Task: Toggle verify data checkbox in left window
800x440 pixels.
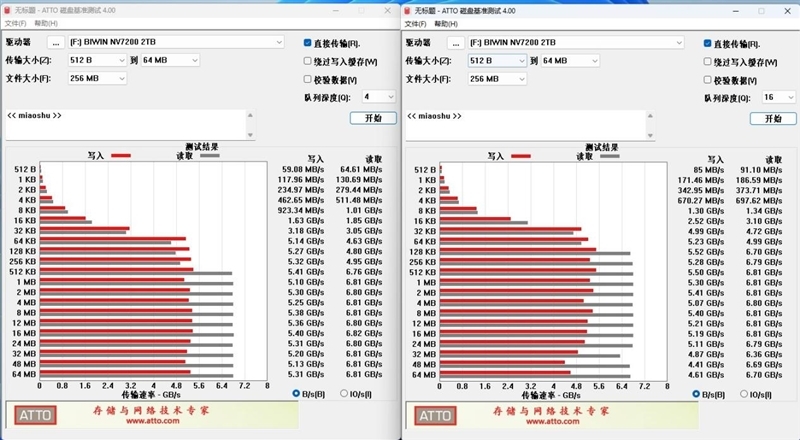Action: (x=308, y=79)
